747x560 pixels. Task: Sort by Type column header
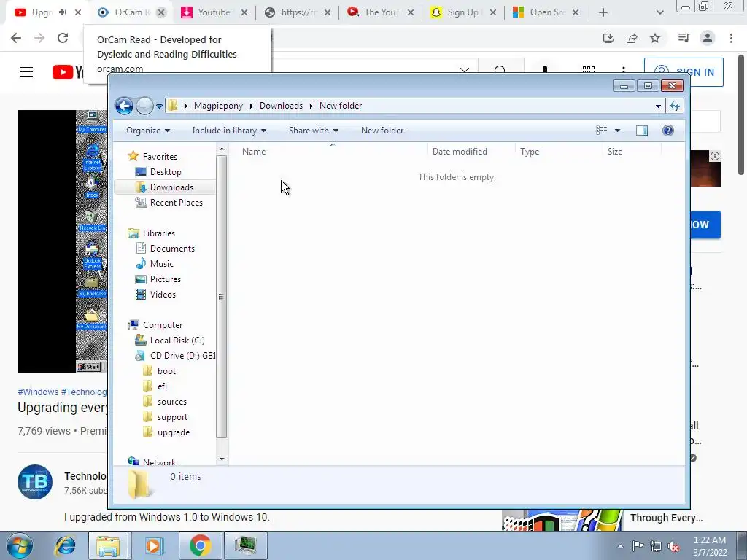tap(530, 152)
